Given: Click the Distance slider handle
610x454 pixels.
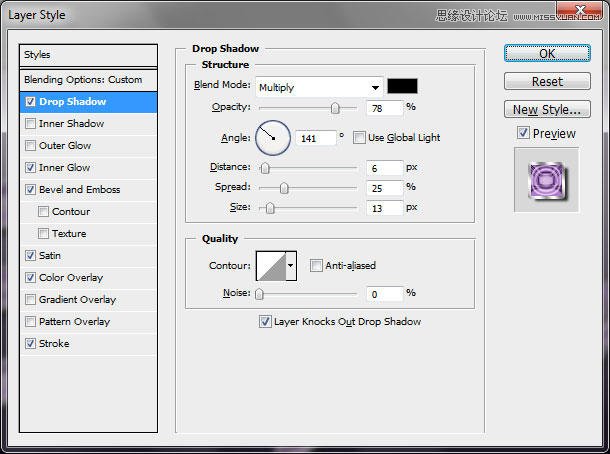Looking at the screenshot, I should pos(265,168).
